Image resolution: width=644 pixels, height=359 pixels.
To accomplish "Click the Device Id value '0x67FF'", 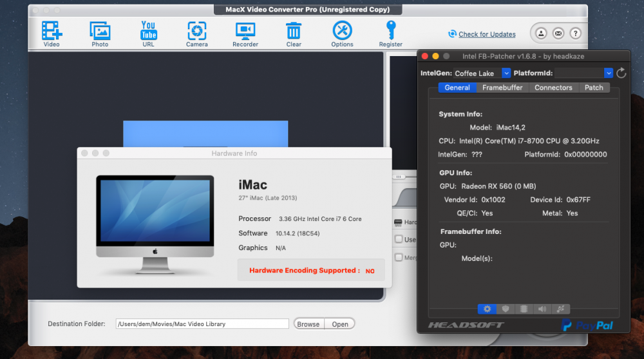I will click(578, 200).
